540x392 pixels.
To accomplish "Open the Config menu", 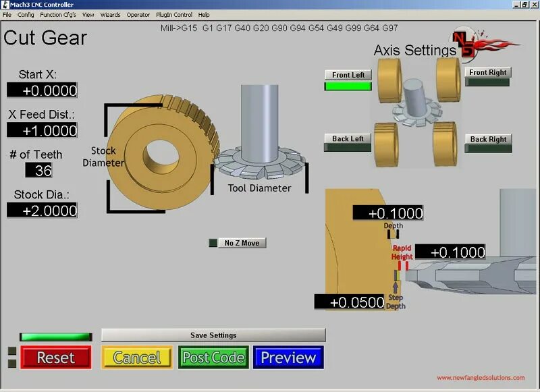I will 26,15.
